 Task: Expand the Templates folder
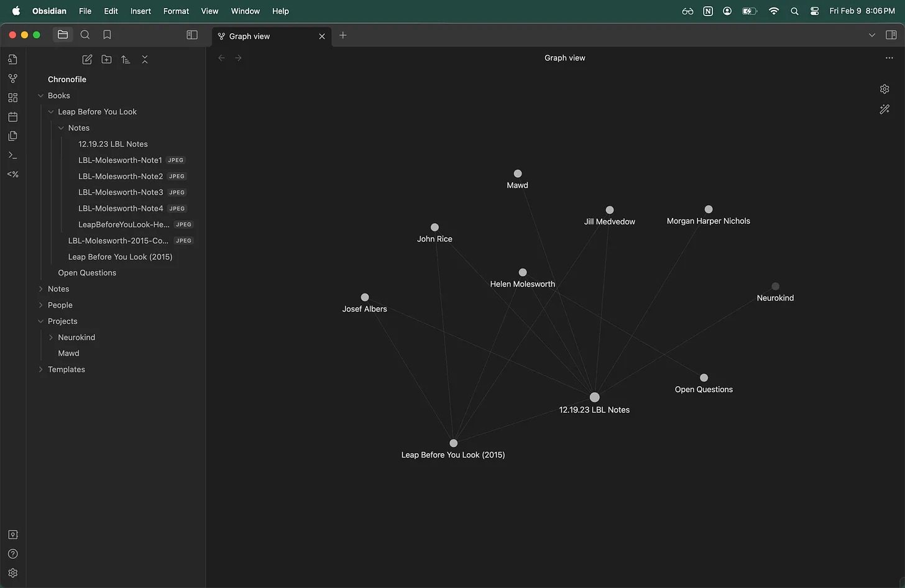41,369
